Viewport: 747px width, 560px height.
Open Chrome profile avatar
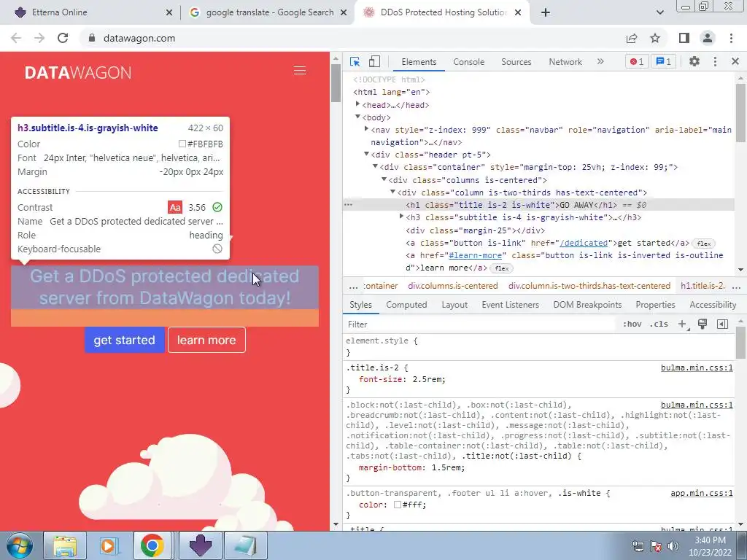[708, 38]
